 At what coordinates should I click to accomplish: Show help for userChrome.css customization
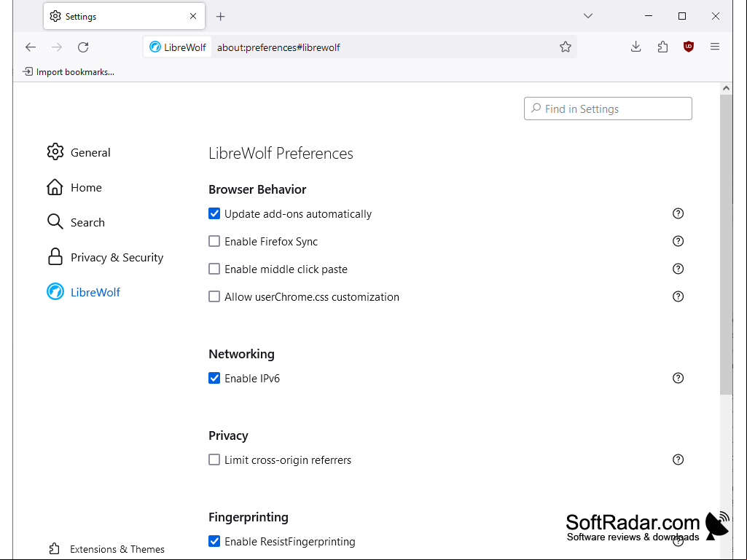coord(678,296)
